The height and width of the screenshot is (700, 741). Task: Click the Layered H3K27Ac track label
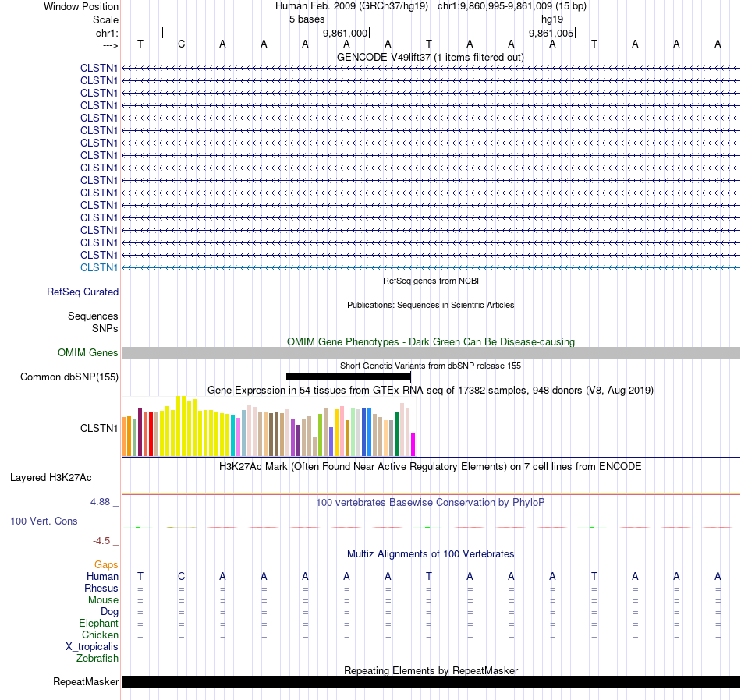pos(51,478)
